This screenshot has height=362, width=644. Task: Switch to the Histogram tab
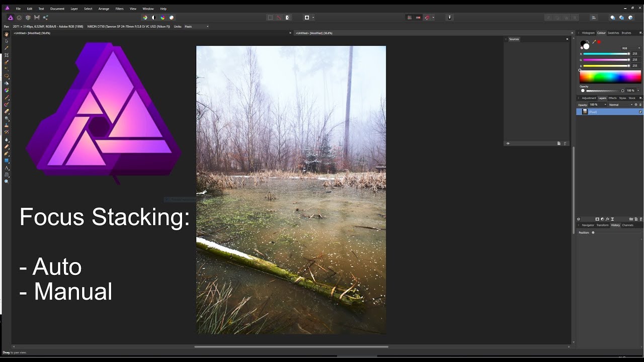pos(588,33)
